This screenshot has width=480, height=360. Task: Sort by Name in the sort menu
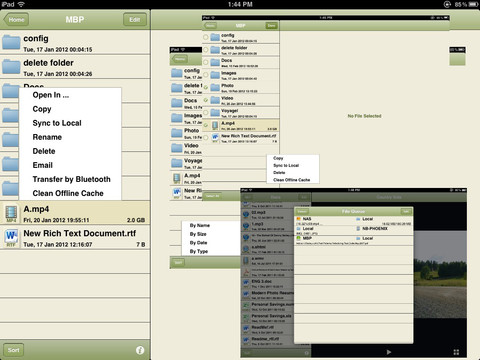click(200, 225)
